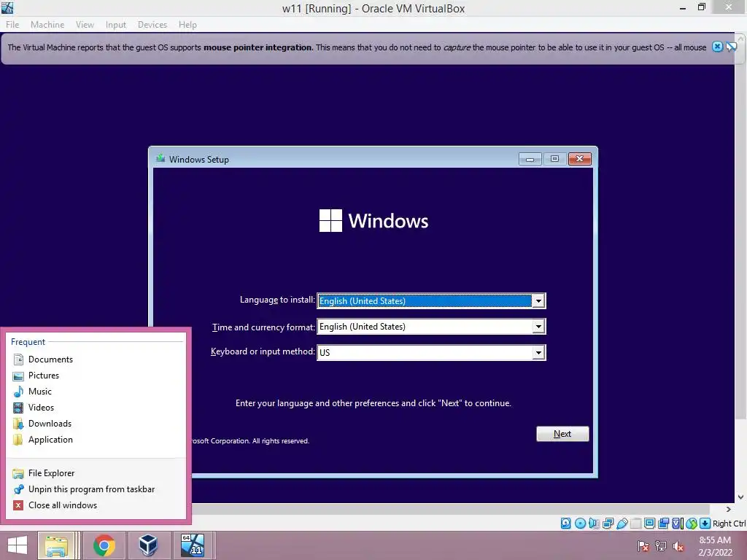This screenshot has height=560, width=747.
Task: Open the Devices menu
Action: click(x=152, y=24)
